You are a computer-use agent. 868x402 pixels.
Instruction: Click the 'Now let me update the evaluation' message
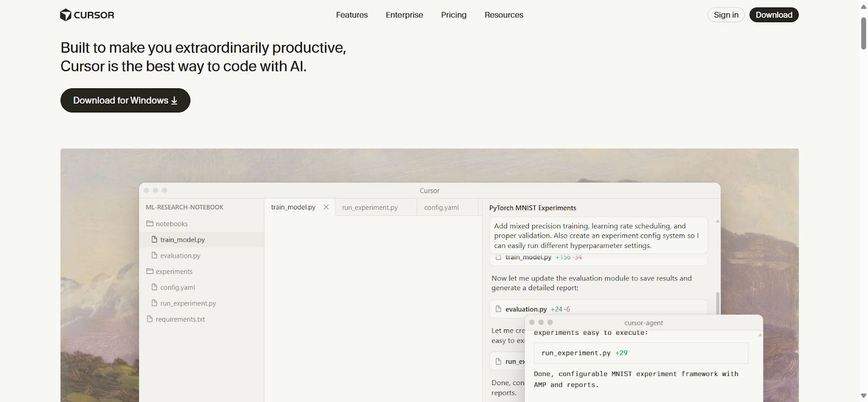(x=591, y=283)
